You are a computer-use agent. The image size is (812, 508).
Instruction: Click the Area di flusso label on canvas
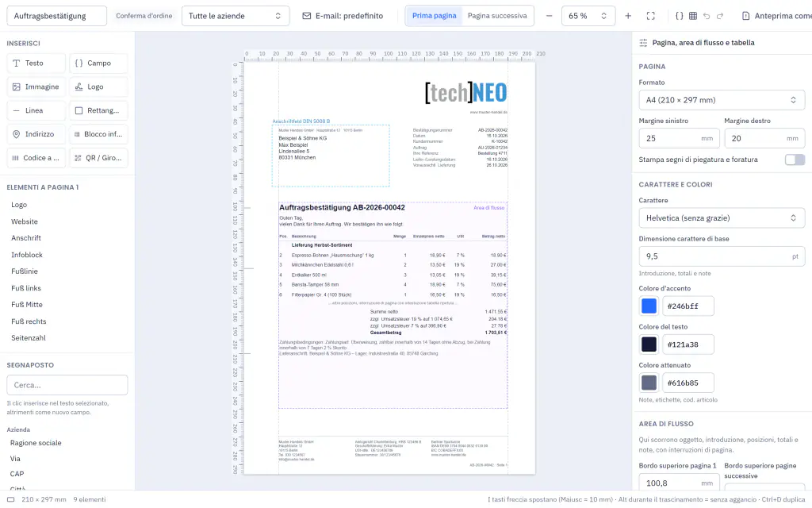tap(488, 208)
